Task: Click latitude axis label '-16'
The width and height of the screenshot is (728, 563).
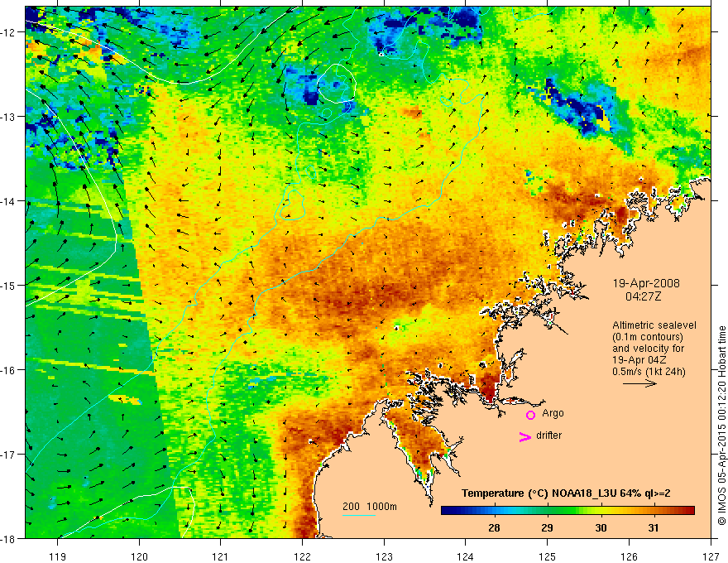Action: [8, 370]
